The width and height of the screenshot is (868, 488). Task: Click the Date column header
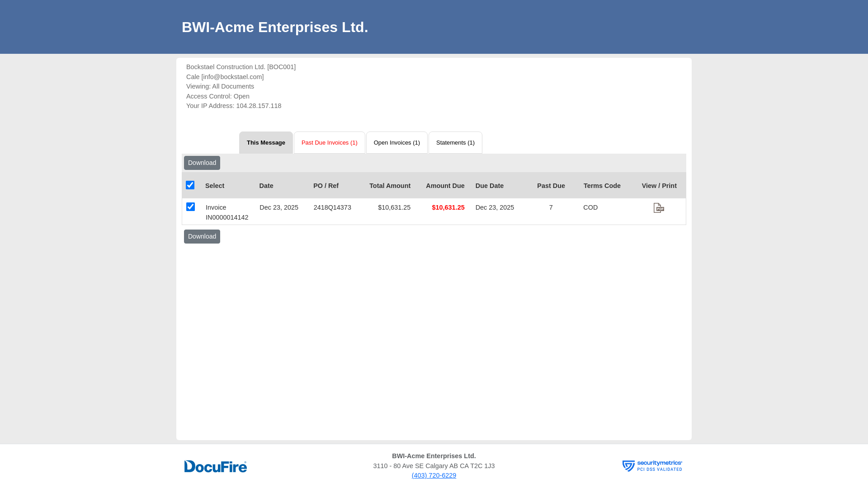pyautogui.click(x=266, y=186)
